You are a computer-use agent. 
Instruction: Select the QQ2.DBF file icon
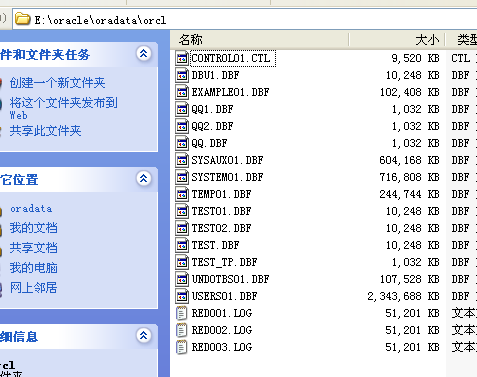(x=182, y=126)
